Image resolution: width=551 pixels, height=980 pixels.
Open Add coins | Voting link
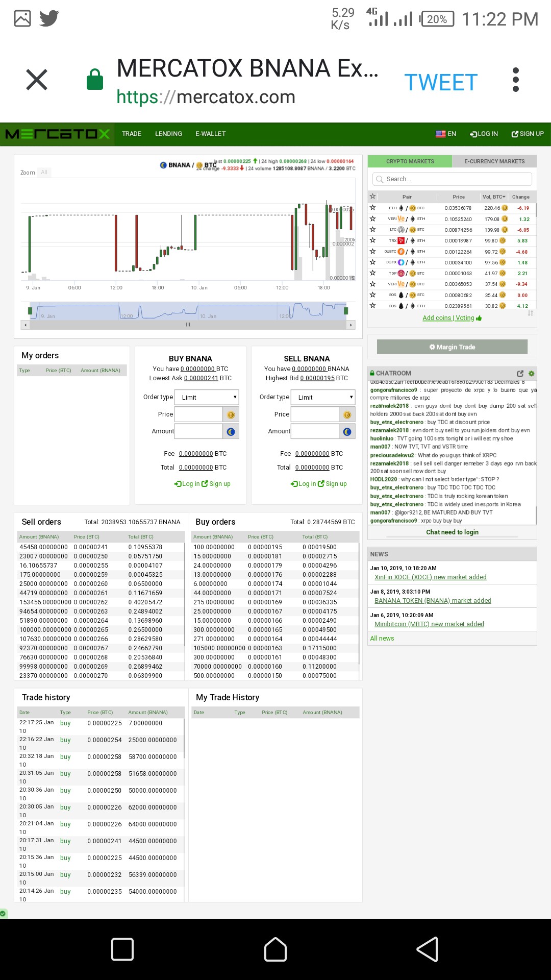452,318
